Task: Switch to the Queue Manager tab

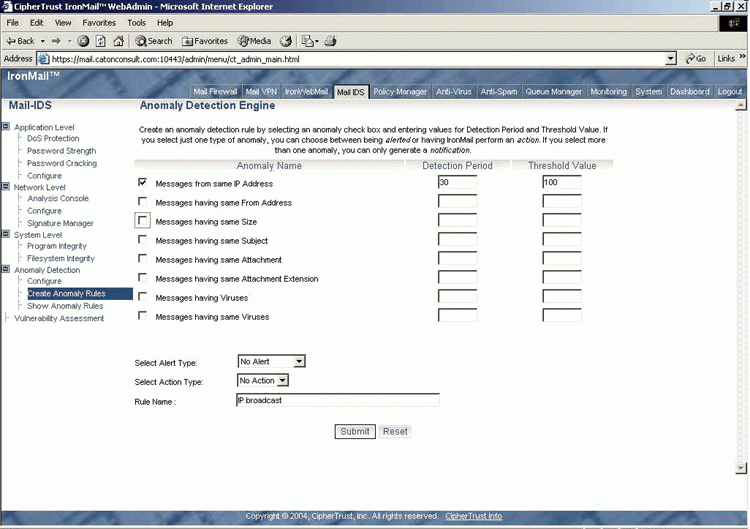Action: coord(554,92)
